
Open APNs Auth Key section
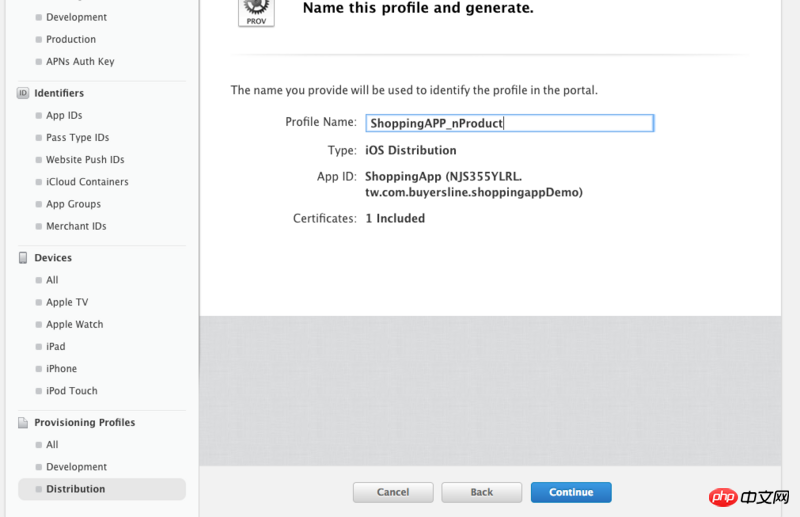(x=80, y=61)
